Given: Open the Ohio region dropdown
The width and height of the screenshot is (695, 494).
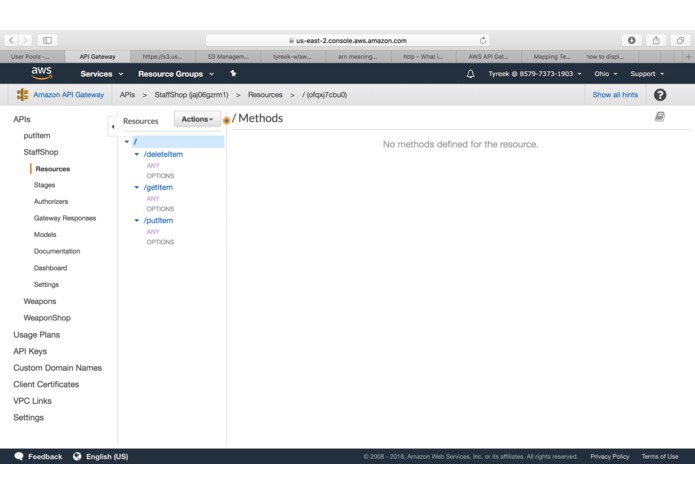Looking at the screenshot, I should (605, 74).
